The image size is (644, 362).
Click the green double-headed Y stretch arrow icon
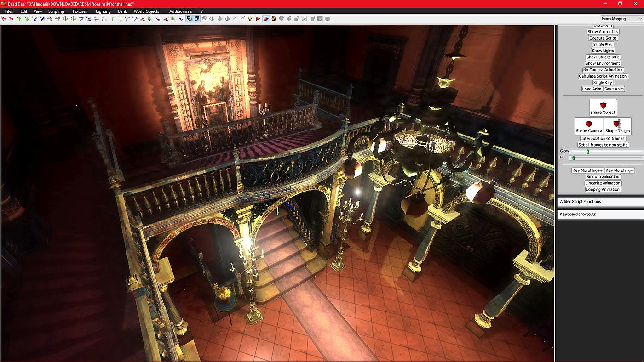coord(111,19)
